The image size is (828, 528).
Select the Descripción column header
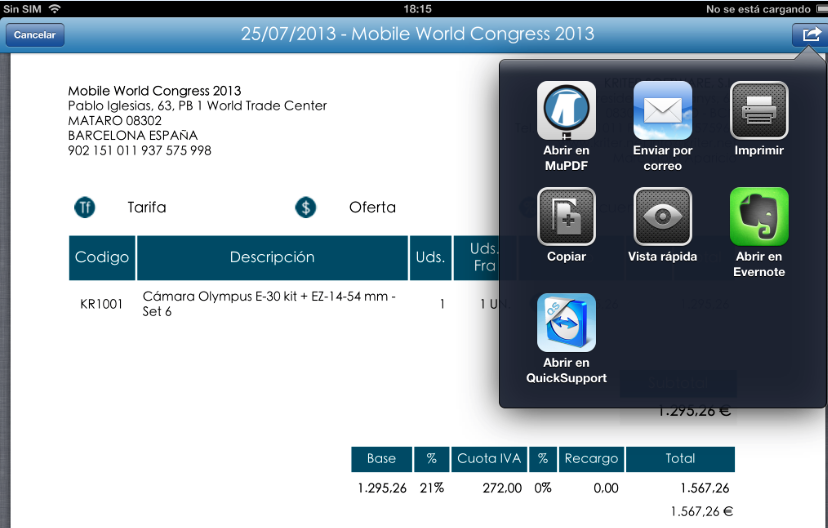pyautogui.click(x=272, y=257)
